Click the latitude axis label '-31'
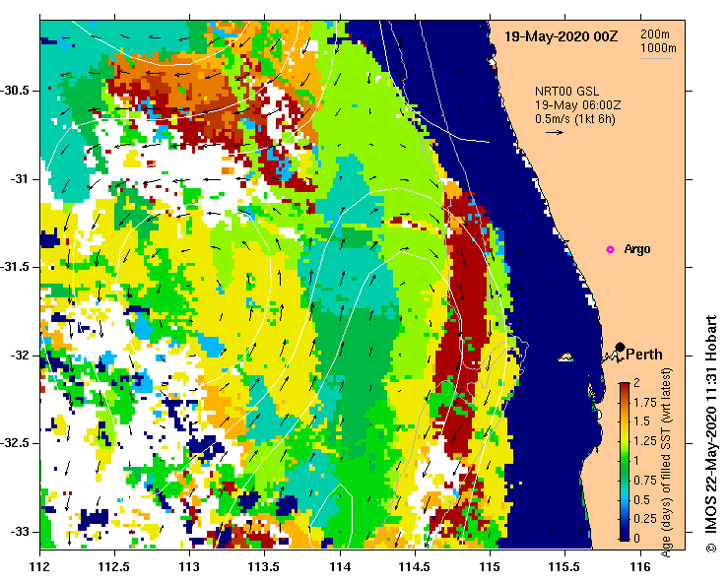Viewport: 728px width, 583px height. (x=21, y=178)
